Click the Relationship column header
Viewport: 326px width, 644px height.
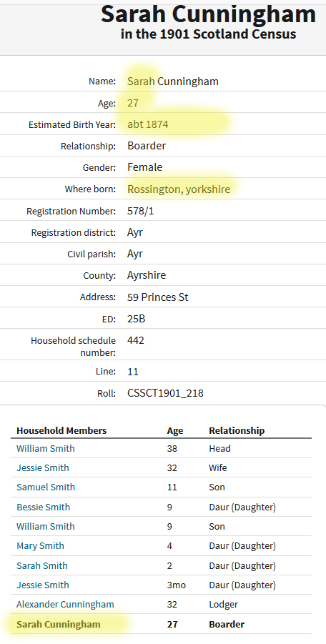click(x=237, y=430)
